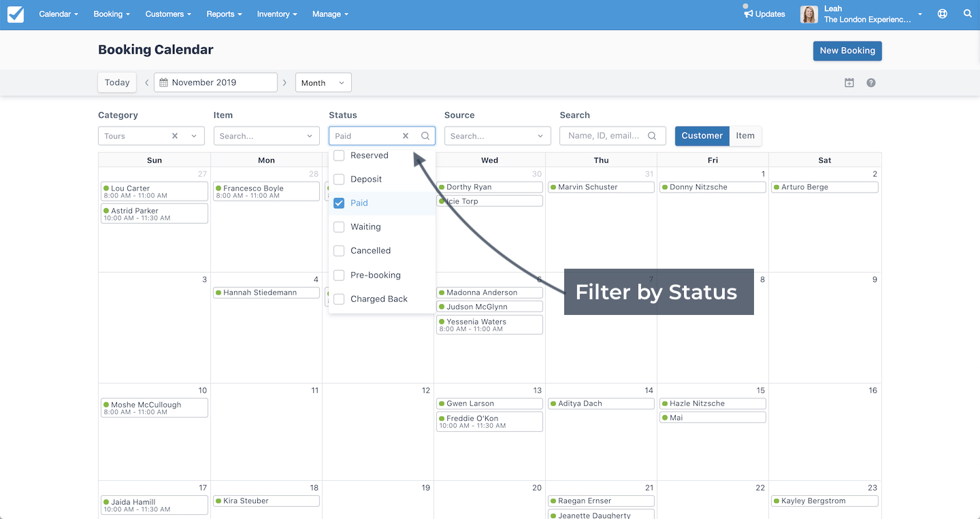The image size is (980, 519).
Task: Check the Deposit status
Action: pos(339,179)
